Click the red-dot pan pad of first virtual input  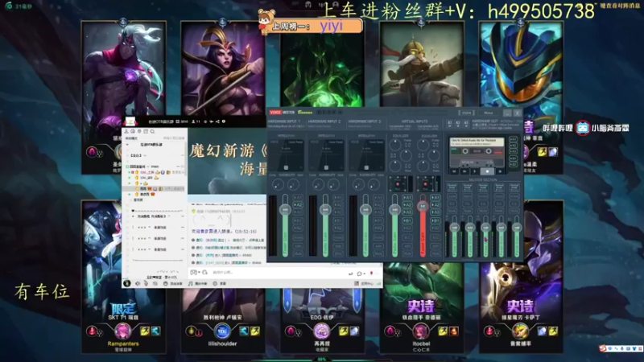398,184
